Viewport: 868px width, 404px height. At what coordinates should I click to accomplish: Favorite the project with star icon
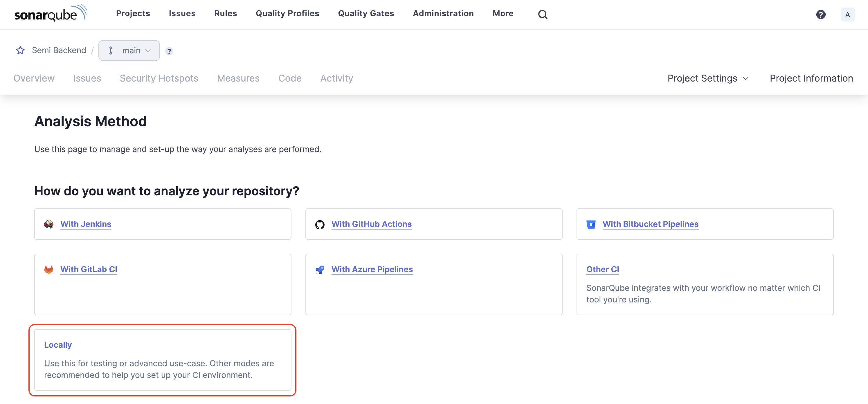click(x=20, y=50)
